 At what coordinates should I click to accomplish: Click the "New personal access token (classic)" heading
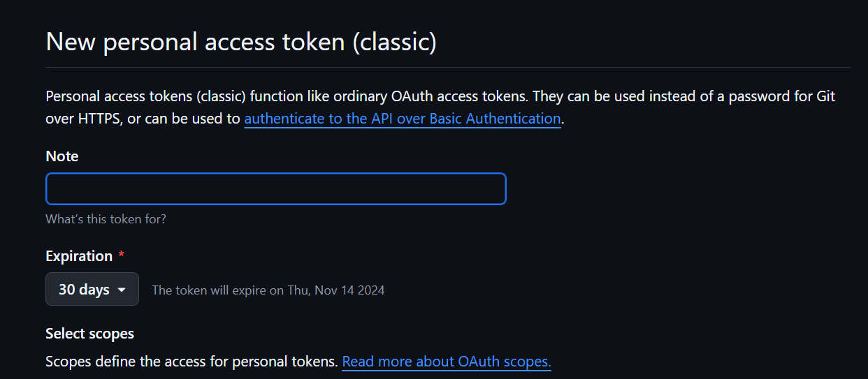point(240,41)
